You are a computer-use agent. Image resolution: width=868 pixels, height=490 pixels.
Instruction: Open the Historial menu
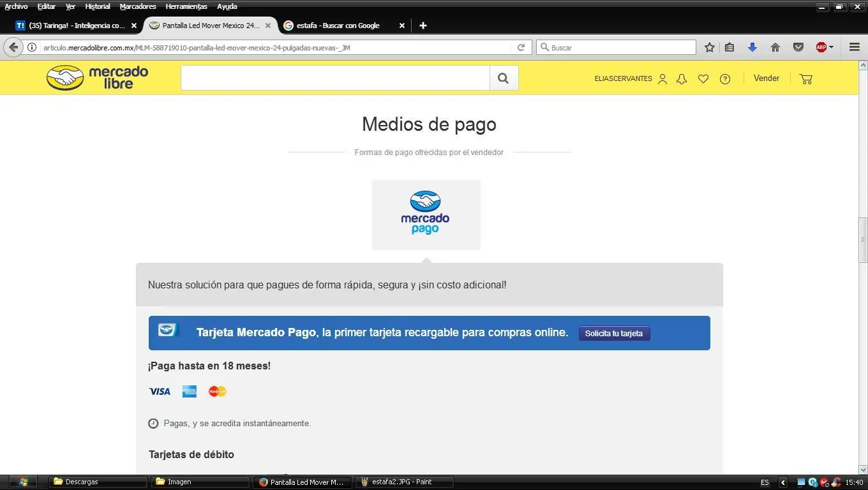(x=98, y=6)
